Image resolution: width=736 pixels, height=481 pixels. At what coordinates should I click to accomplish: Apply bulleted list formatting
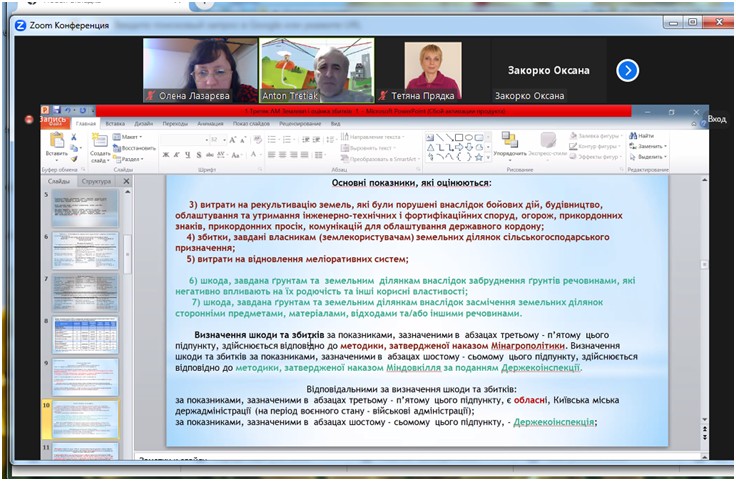[x=271, y=140]
